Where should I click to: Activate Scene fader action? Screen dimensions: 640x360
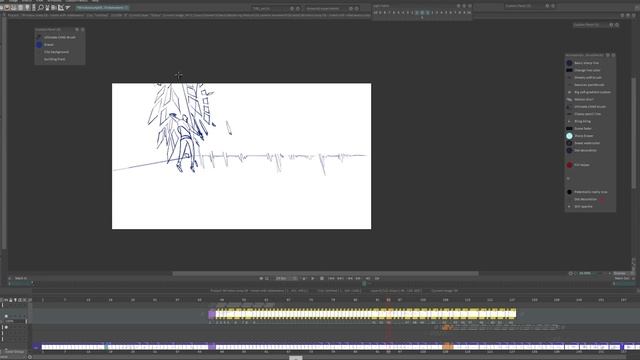coord(583,129)
